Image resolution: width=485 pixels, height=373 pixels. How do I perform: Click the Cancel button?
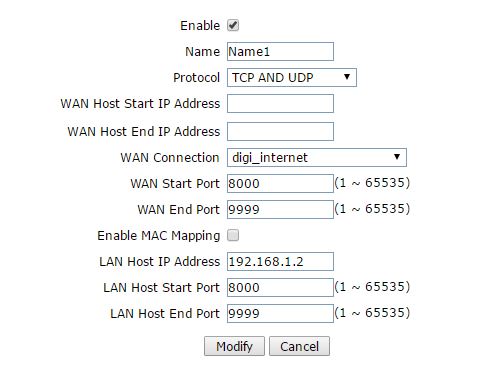pyautogui.click(x=299, y=346)
